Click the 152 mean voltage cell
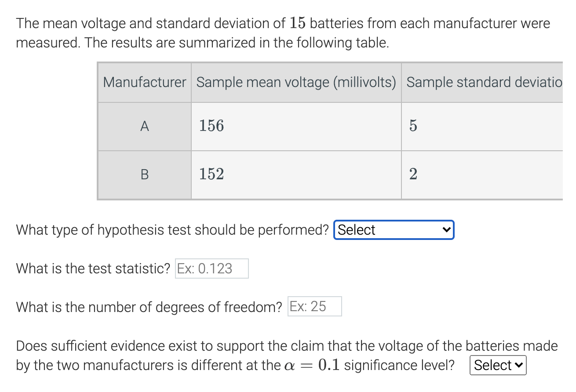The height and width of the screenshot is (392, 576). click(296, 175)
